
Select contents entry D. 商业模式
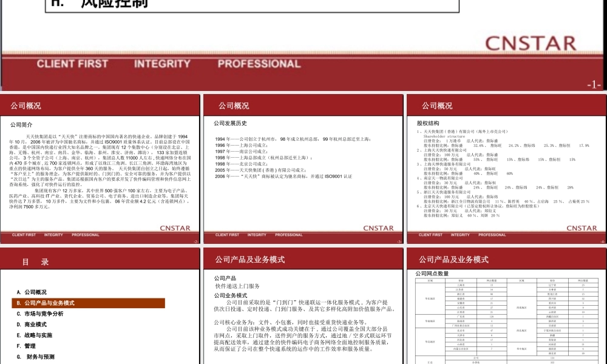pyautogui.click(x=32, y=325)
